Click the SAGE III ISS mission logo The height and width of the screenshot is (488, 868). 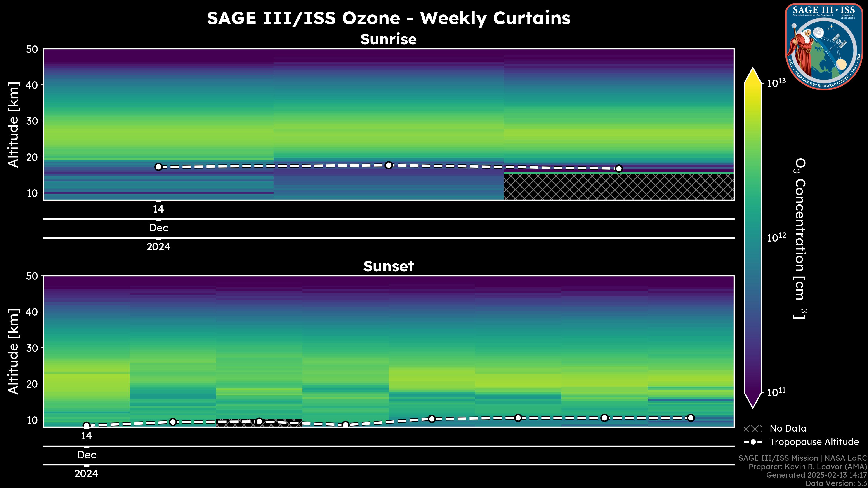[x=824, y=47]
